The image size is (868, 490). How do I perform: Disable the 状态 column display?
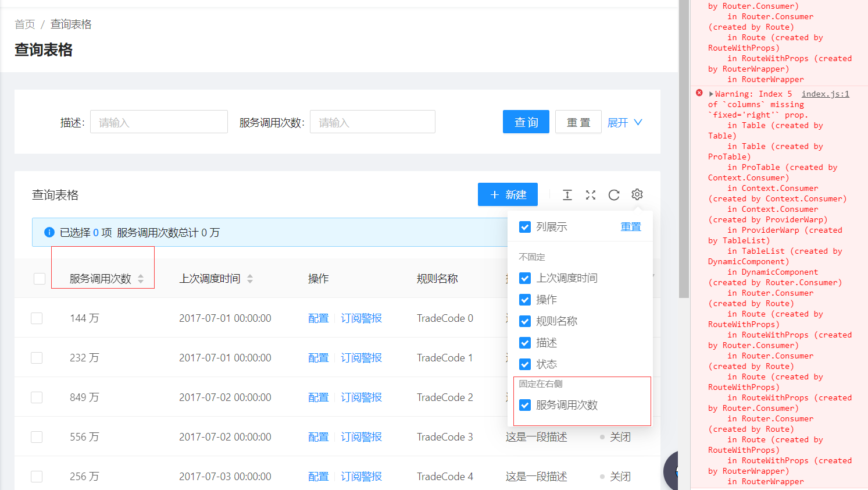point(525,364)
